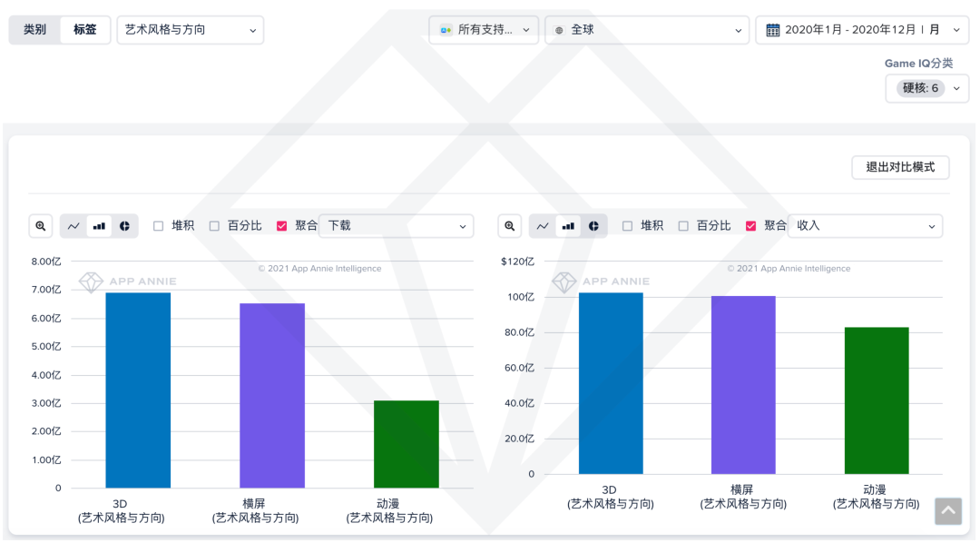Click the zoom magnifier on the revenue chart
The image size is (980, 543).
510,226
